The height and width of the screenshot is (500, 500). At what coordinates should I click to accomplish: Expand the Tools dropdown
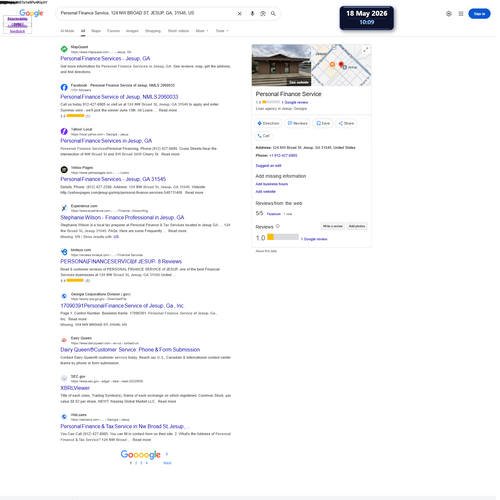(x=222, y=31)
